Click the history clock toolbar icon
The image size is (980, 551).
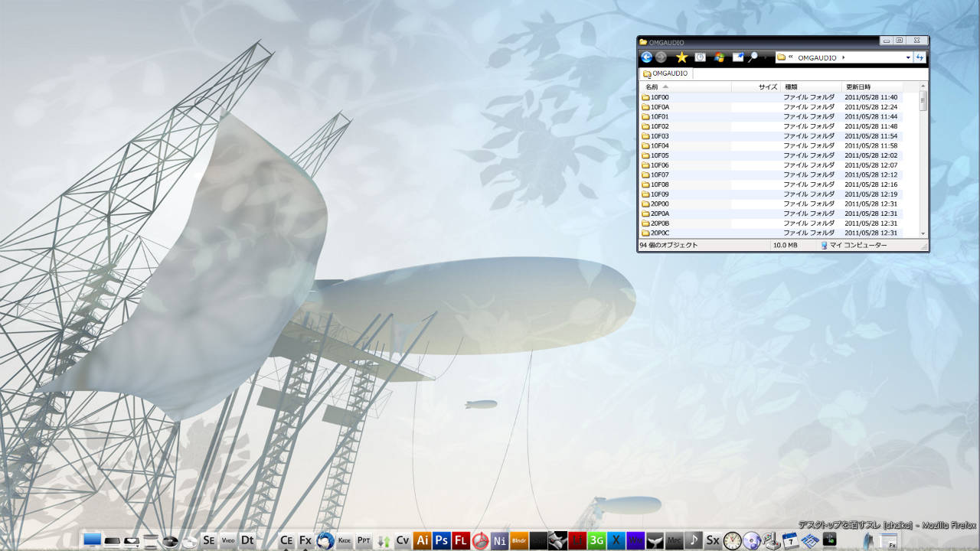[700, 57]
